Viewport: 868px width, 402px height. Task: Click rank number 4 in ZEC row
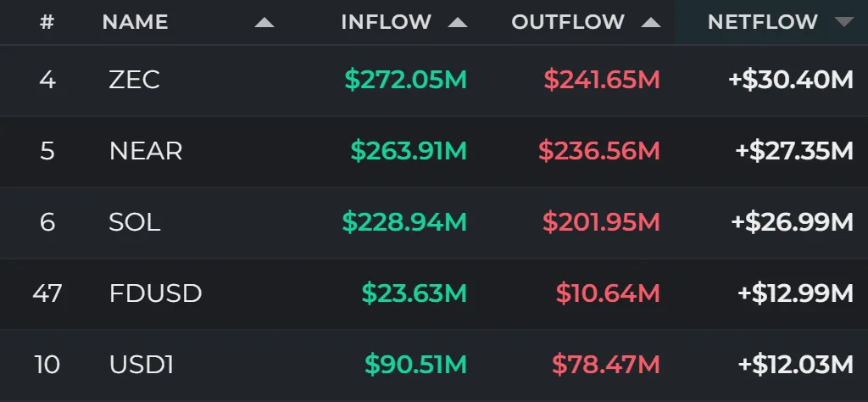(47, 81)
